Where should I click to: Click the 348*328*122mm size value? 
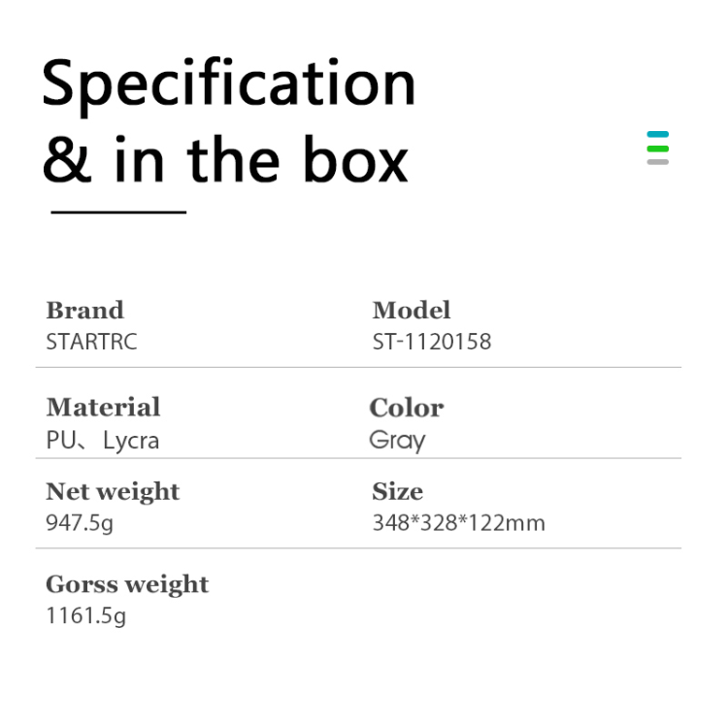click(x=458, y=523)
